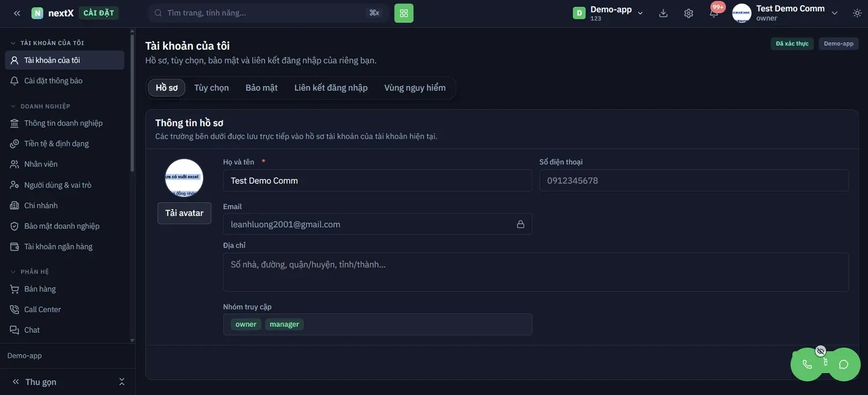868x395 pixels.
Task: Open the Liên kết đăng nhập tab
Action: point(331,87)
